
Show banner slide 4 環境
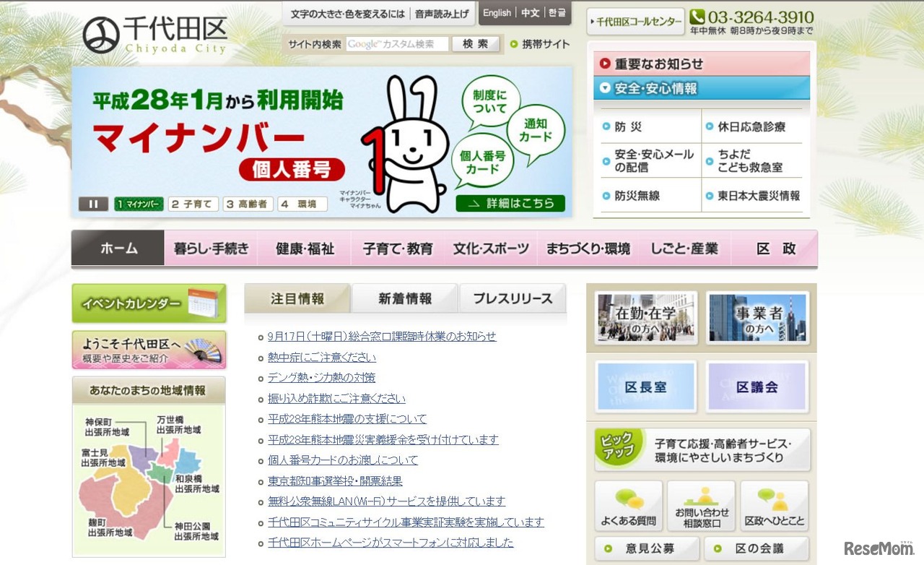[x=302, y=204]
